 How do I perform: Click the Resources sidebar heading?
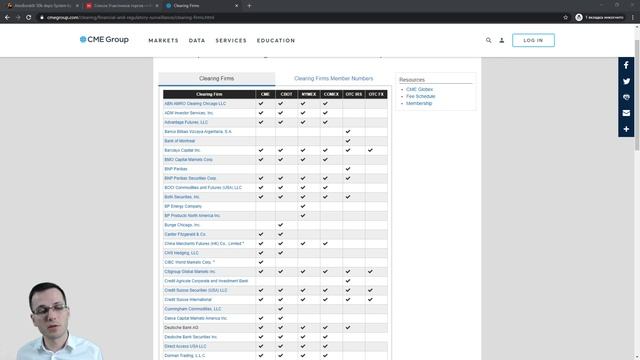pyautogui.click(x=412, y=80)
